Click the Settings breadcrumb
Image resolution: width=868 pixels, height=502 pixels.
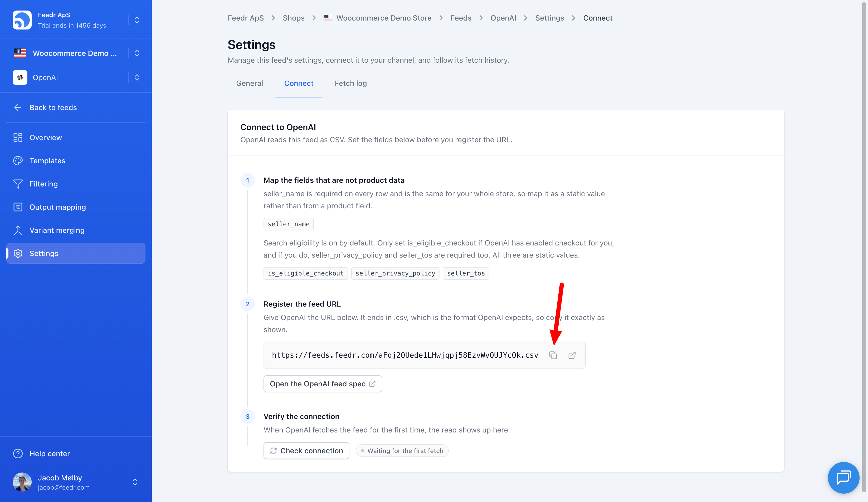(x=549, y=18)
